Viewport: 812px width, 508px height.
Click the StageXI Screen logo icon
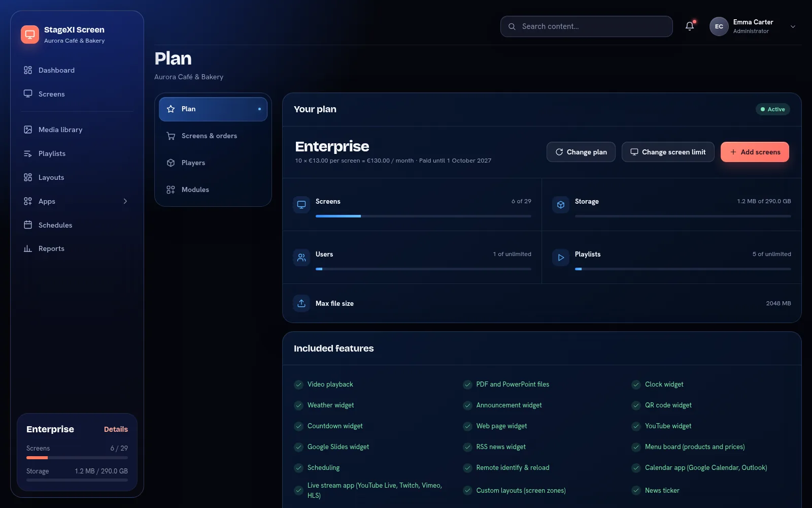click(30, 35)
